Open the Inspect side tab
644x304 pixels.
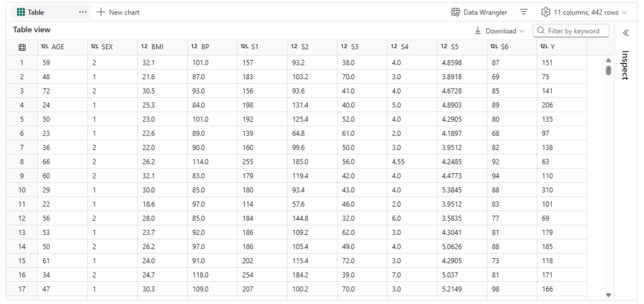tap(625, 65)
